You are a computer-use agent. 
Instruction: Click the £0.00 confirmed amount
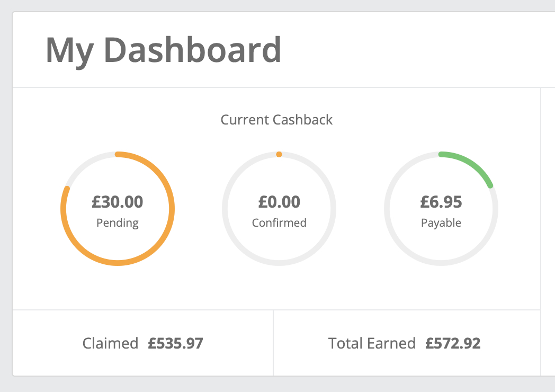tap(279, 202)
